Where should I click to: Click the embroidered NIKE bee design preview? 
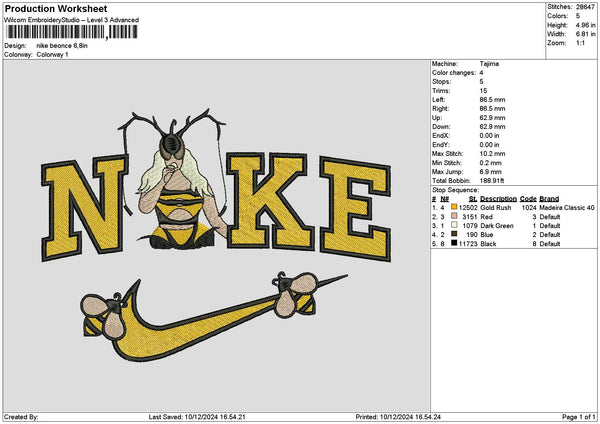point(216,235)
